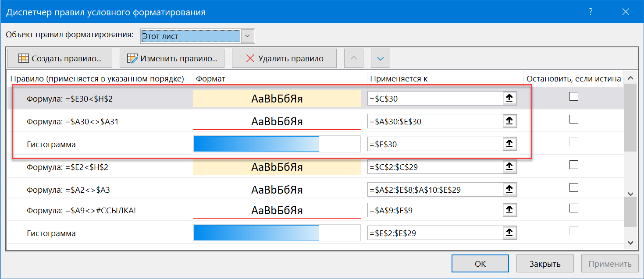
Task: Select 'Гистограмма' rule applied to =$E$2:$E$29
Action: coord(51,233)
